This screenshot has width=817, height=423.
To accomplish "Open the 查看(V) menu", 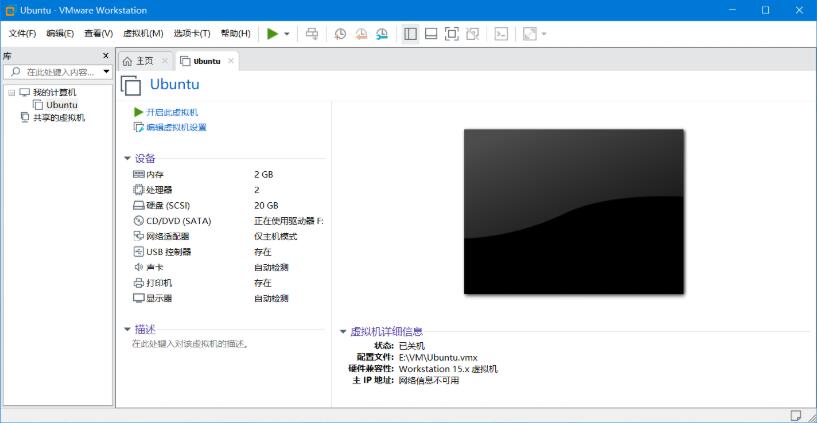I will (98, 34).
